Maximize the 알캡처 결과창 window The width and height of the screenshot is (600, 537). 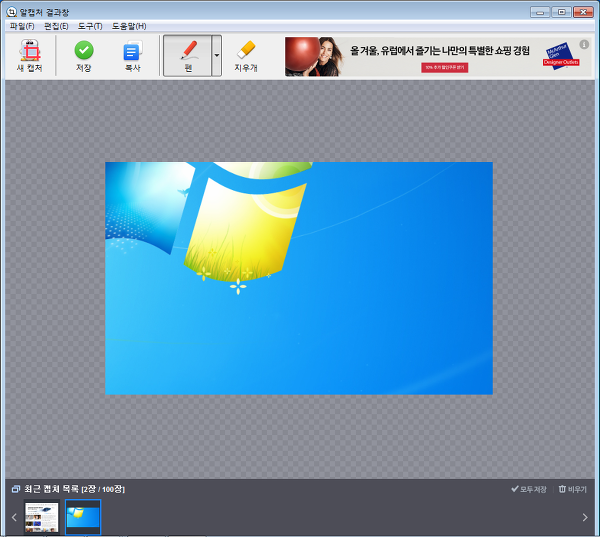[x=561, y=12]
